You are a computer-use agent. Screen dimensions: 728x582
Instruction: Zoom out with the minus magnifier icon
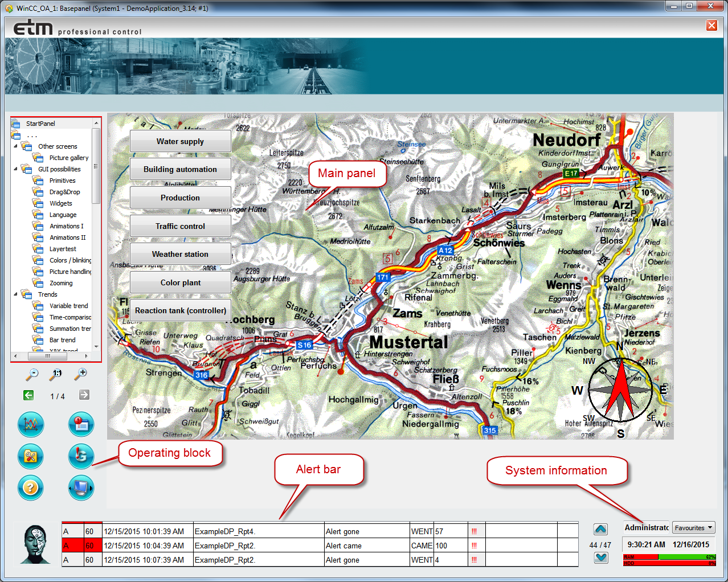click(x=32, y=374)
